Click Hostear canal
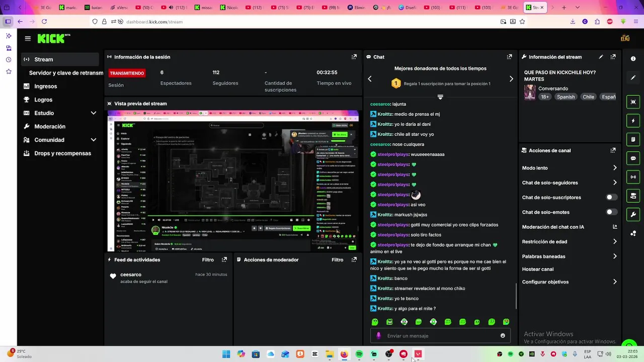This screenshot has width=644, height=362. (537, 269)
